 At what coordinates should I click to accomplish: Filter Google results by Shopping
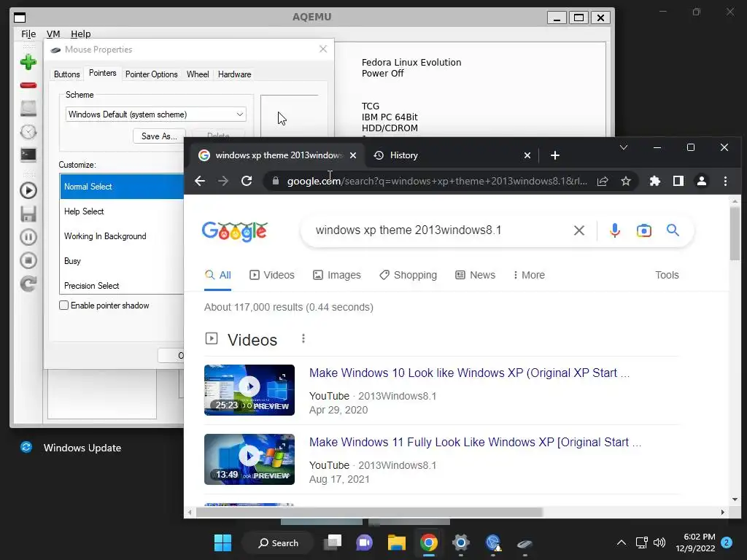pyautogui.click(x=409, y=275)
